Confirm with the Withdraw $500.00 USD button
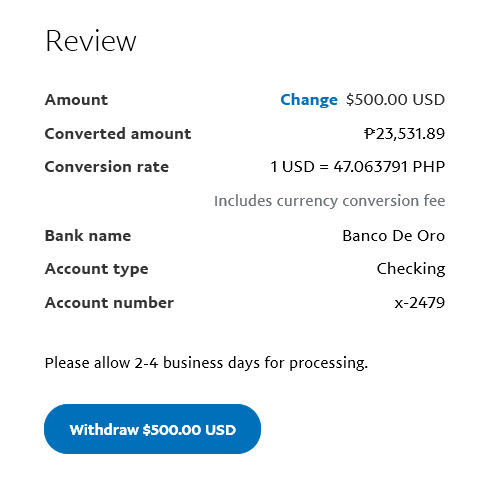Image resolution: width=496 pixels, height=483 pixels. coord(152,429)
